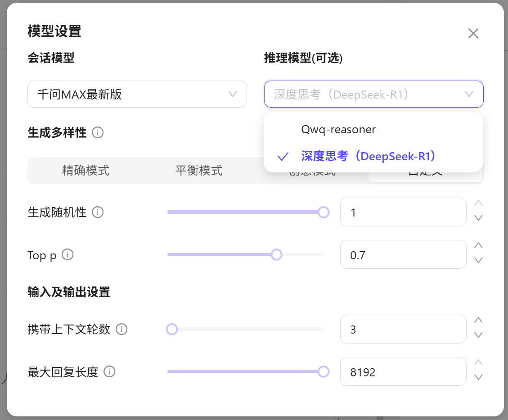Screen dimensions: 508x420
Task: Click the 最大回复长度 input field
Action: [403, 372]
